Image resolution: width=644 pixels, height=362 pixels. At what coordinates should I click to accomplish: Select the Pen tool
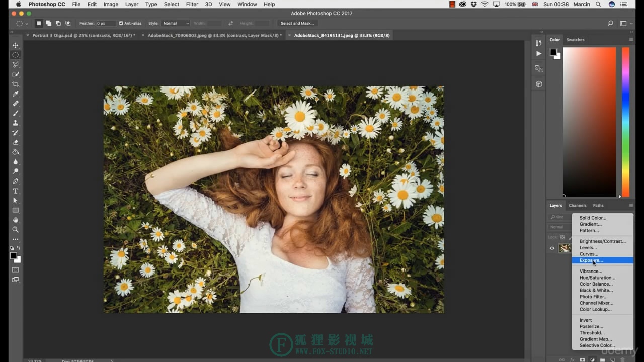tap(16, 181)
